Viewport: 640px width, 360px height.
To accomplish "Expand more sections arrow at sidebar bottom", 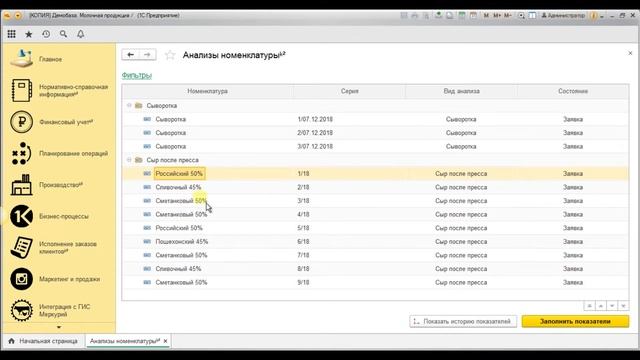I will point(59,327).
